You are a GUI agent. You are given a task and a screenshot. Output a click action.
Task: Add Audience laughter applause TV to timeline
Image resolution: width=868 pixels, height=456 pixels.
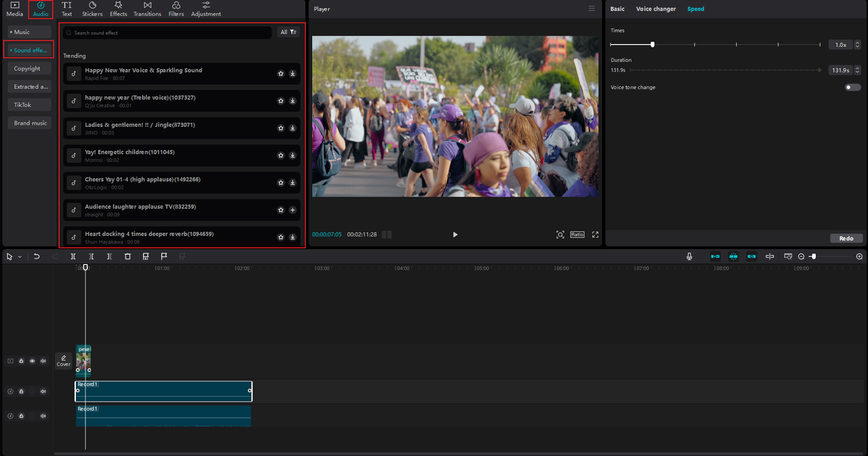(292, 210)
